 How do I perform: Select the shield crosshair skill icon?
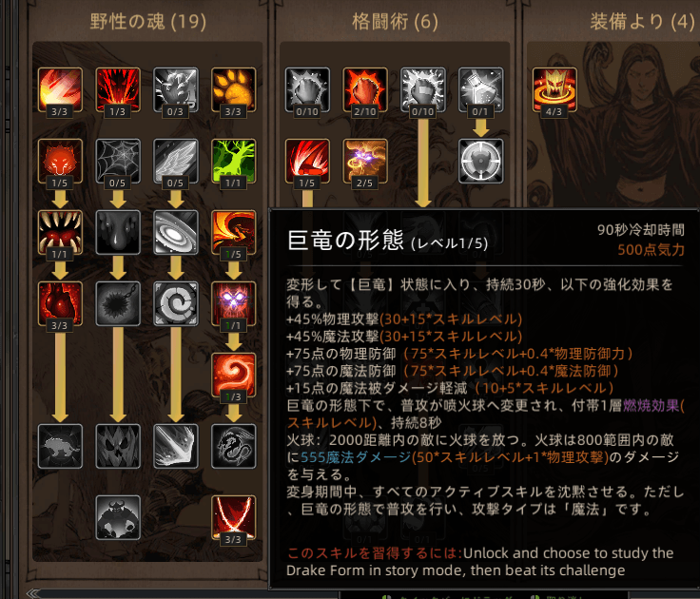[481, 161]
